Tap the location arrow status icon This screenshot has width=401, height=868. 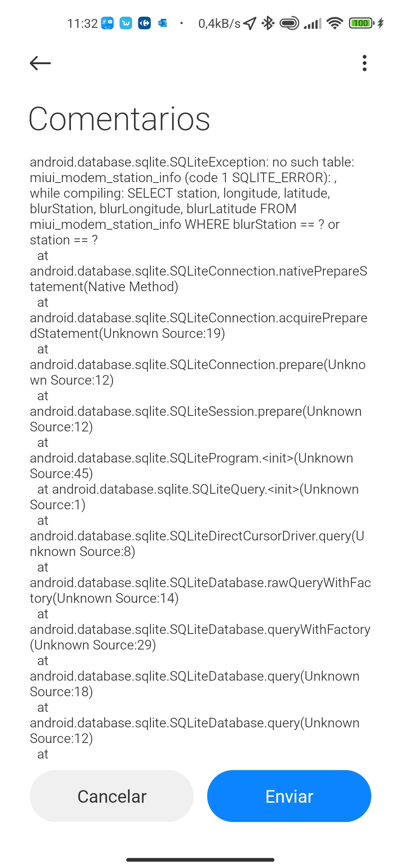click(250, 23)
